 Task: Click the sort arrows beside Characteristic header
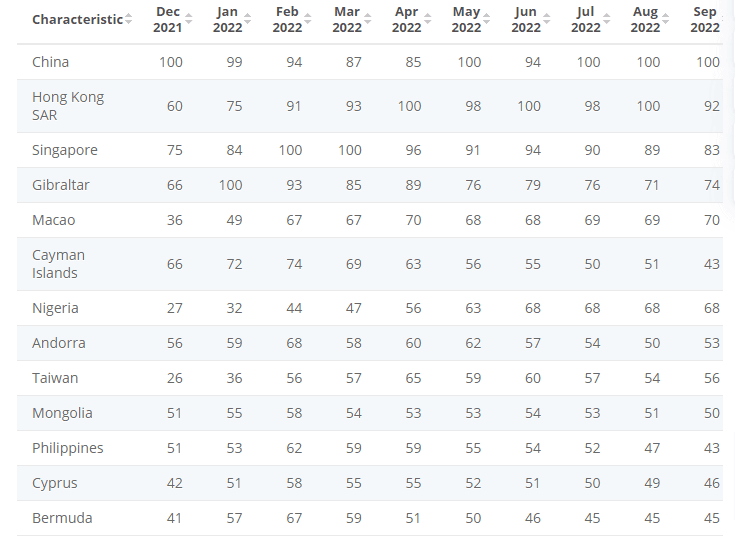[129, 20]
